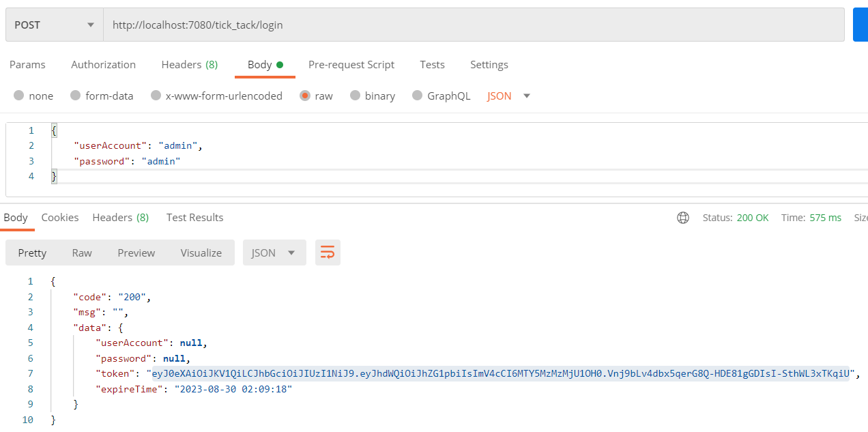Select Preview response view
The image size is (868, 432).
coord(136,253)
